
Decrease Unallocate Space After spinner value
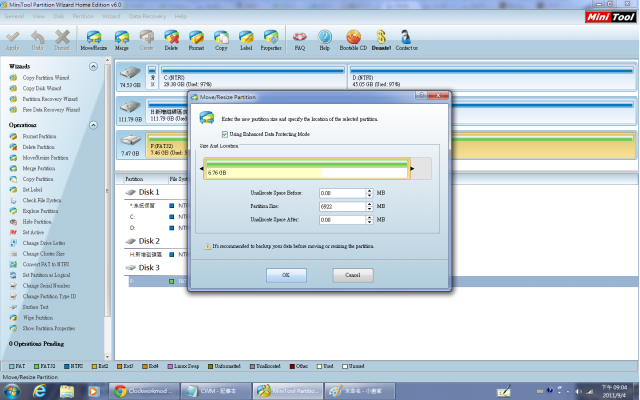[x=369, y=222]
